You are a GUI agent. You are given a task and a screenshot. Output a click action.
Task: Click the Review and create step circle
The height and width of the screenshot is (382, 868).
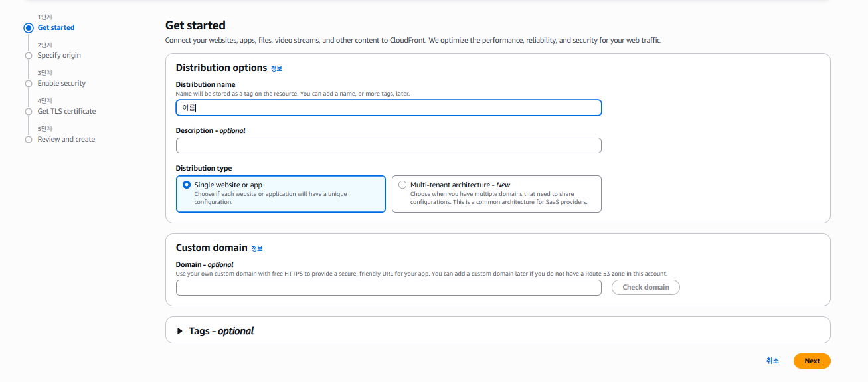(x=28, y=140)
